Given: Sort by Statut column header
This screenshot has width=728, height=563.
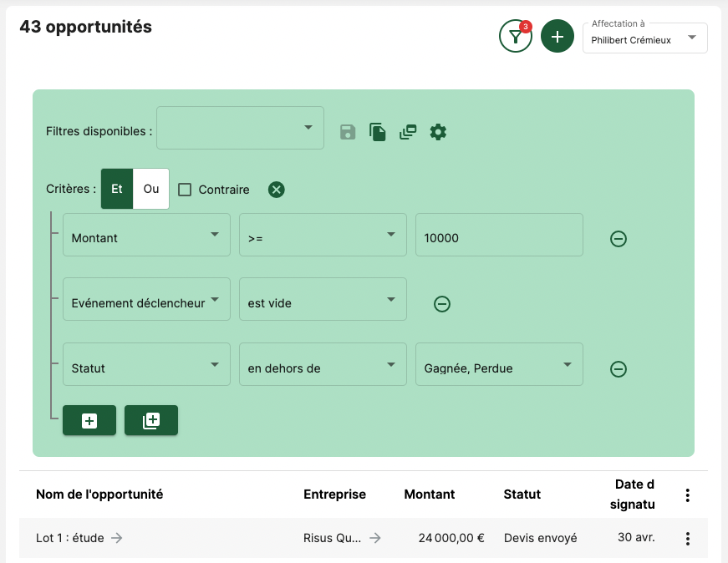Looking at the screenshot, I should click(x=522, y=495).
